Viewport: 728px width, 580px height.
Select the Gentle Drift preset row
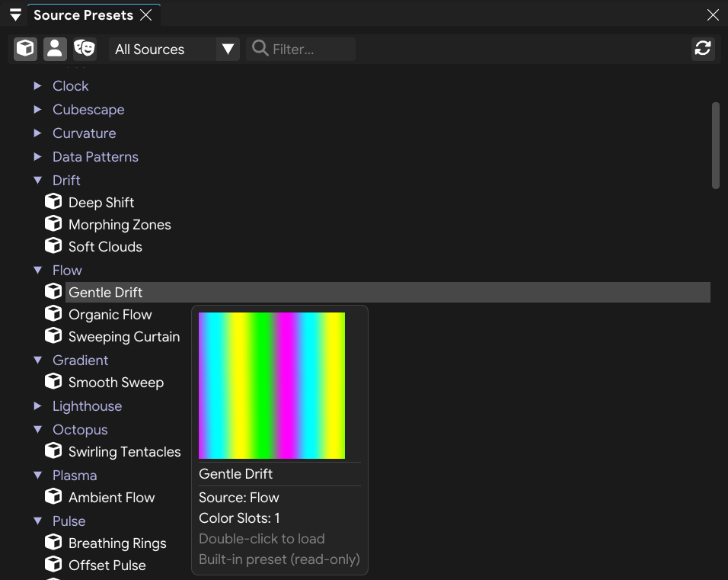click(388, 293)
